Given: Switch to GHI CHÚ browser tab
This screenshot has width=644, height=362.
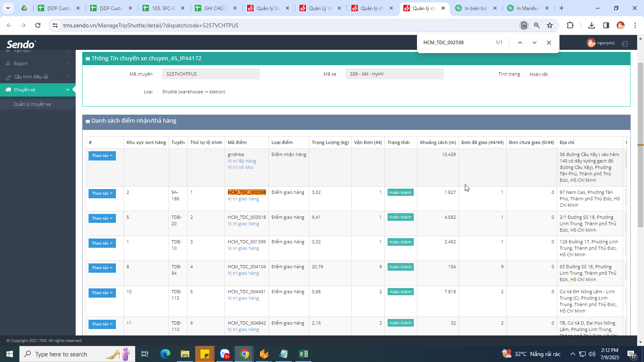Looking at the screenshot, I should pos(216,8).
